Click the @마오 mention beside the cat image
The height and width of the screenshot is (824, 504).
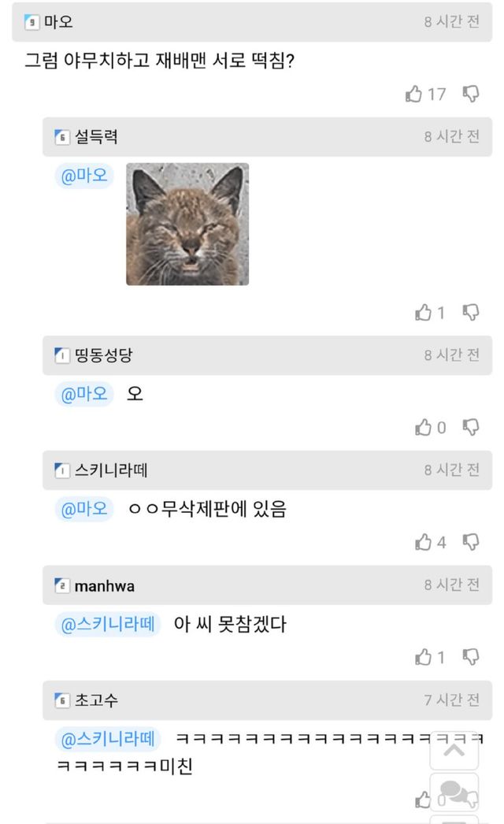[x=85, y=176]
